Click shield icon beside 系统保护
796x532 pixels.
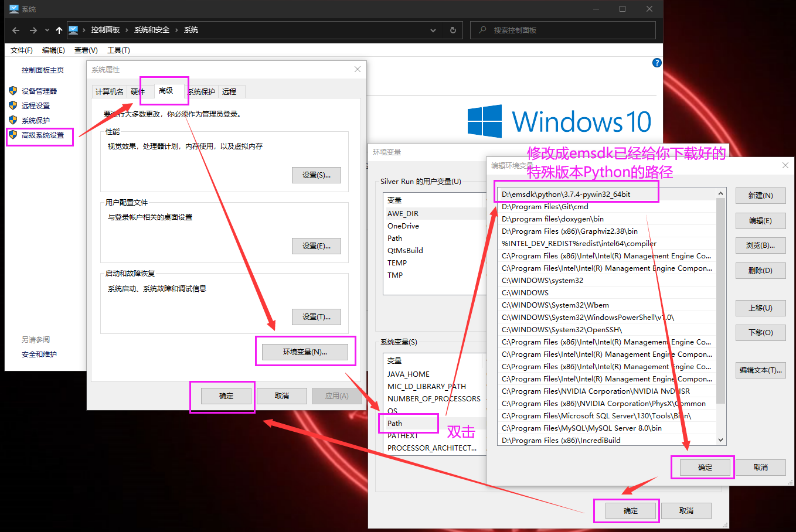[x=13, y=120]
